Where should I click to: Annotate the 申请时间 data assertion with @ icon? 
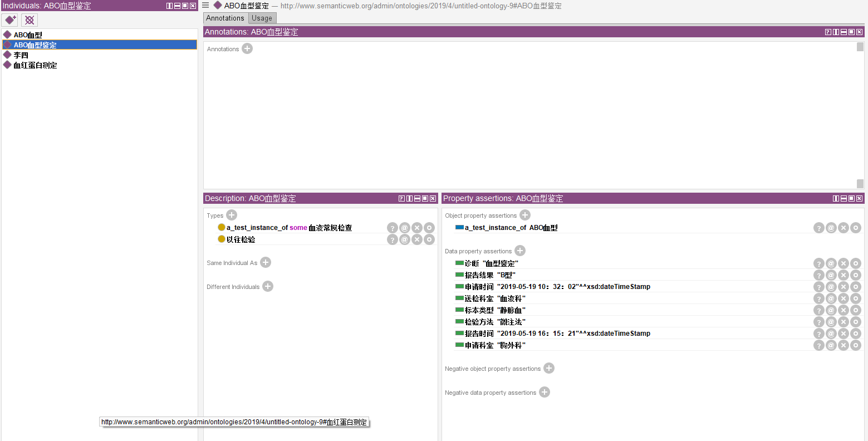[831, 287]
